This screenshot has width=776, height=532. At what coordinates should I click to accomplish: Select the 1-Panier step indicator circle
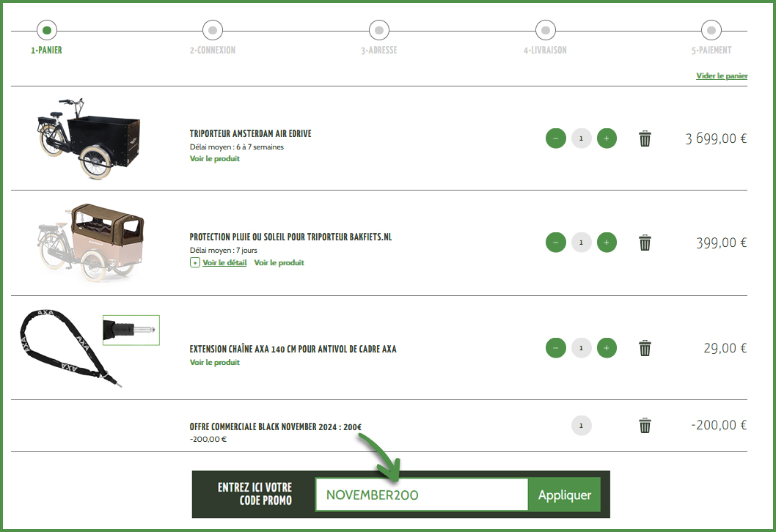(46, 31)
